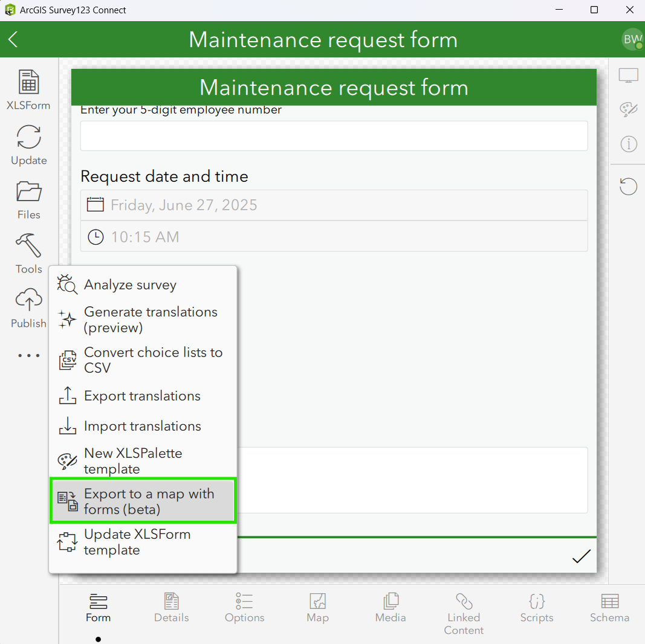Click the large text box behind menu
Screen dimensions: 645x644
[x=413, y=480]
